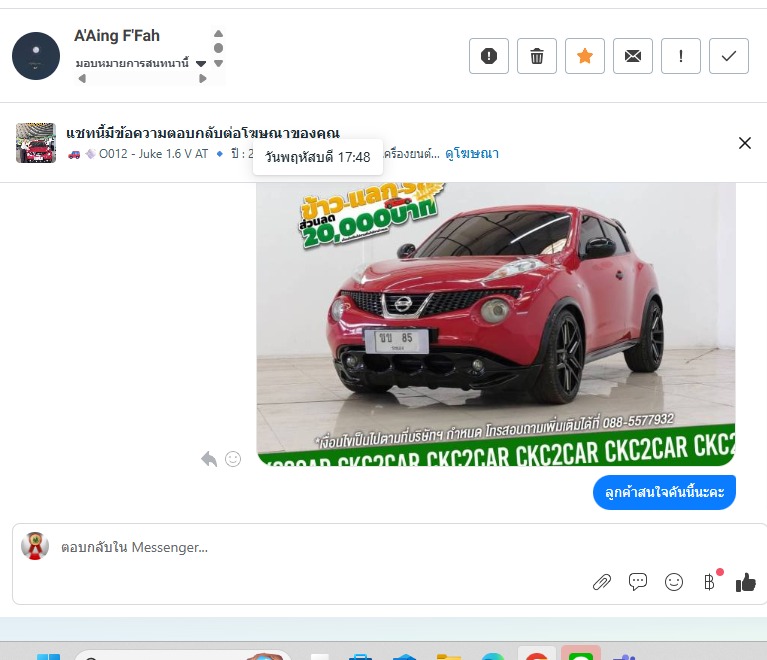Screen dimensions: 767x660
Task: Open the view ad link (ดูโฆษณา)
Action: pyautogui.click(x=472, y=154)
